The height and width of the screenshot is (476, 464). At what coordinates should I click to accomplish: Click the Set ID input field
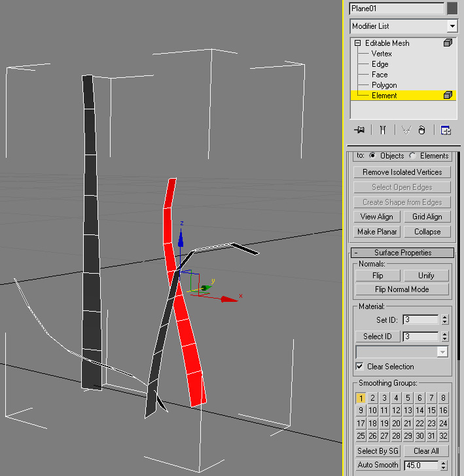click(x=421, y=320)
